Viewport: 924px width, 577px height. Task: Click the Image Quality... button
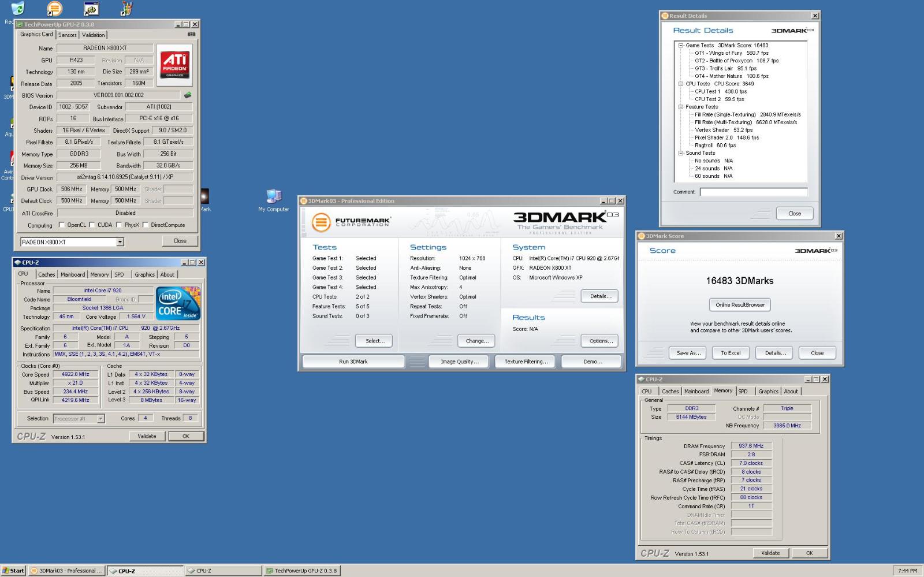tap(460, 362)
